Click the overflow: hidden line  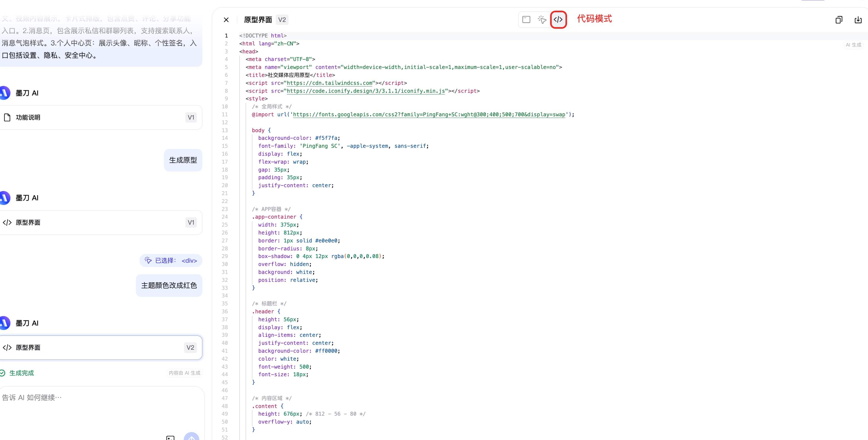285,264
